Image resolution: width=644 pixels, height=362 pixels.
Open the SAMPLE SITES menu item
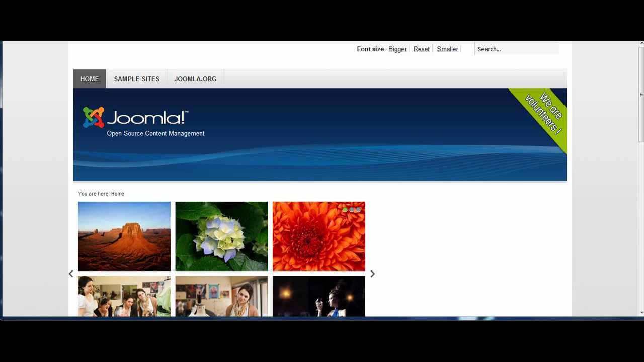tap(136, 79)
